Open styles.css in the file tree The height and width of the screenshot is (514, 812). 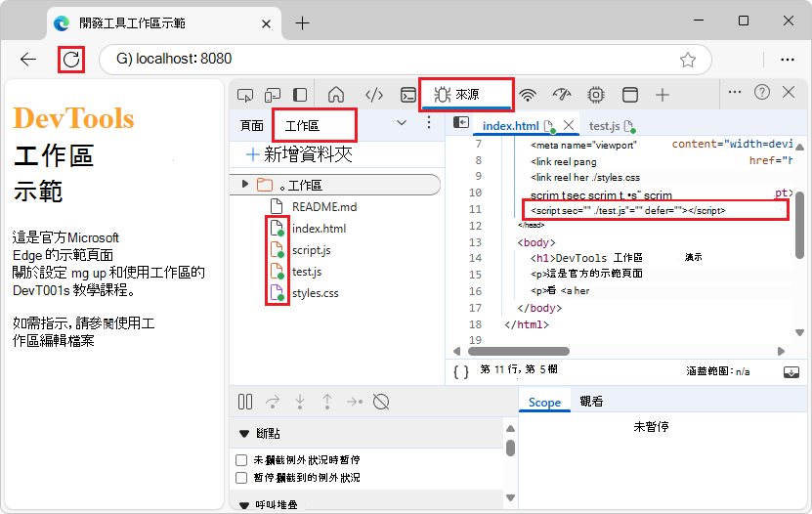(x=315, y=293)
